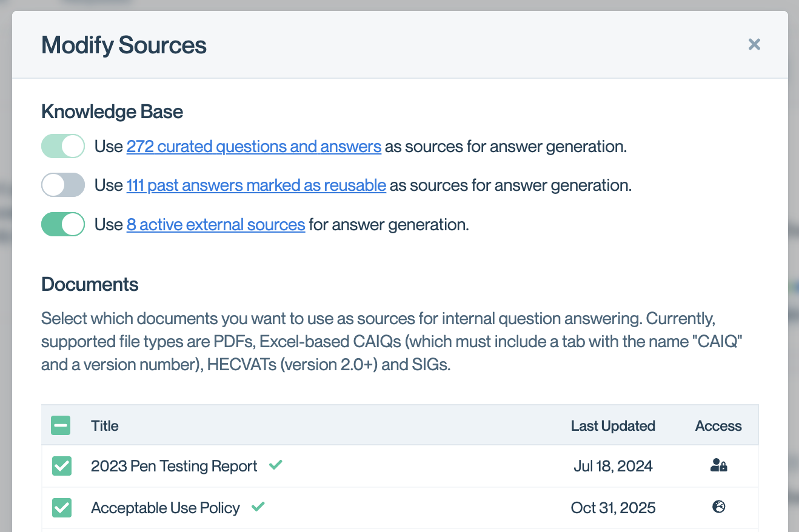Image resolution: width=799 pixels, height=532 pixels.
Task: Enable the past answers marked as reusable toggle
Action: pyautogui.click(x=62, y=185)
